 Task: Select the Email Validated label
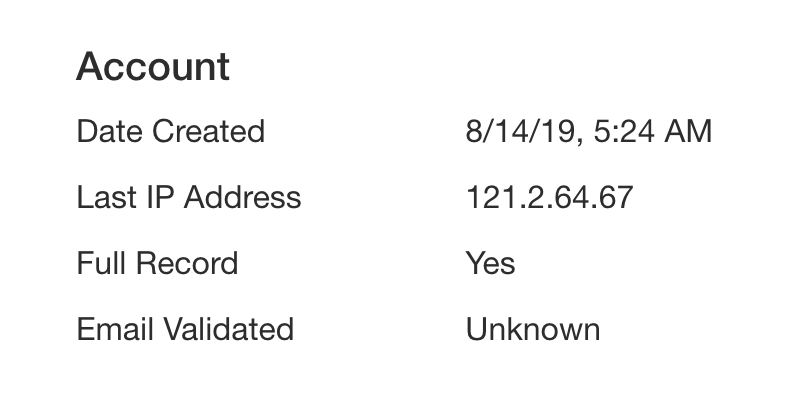click(185, 329)
